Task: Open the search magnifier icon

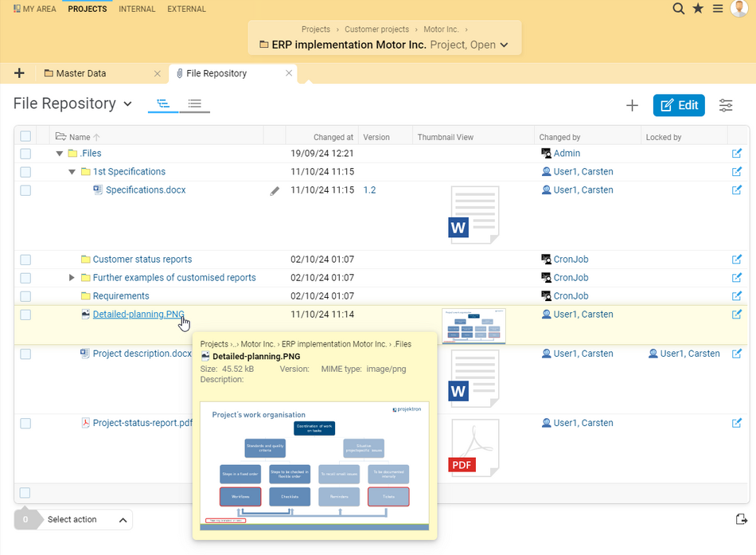Action: (x=678, y=8)
